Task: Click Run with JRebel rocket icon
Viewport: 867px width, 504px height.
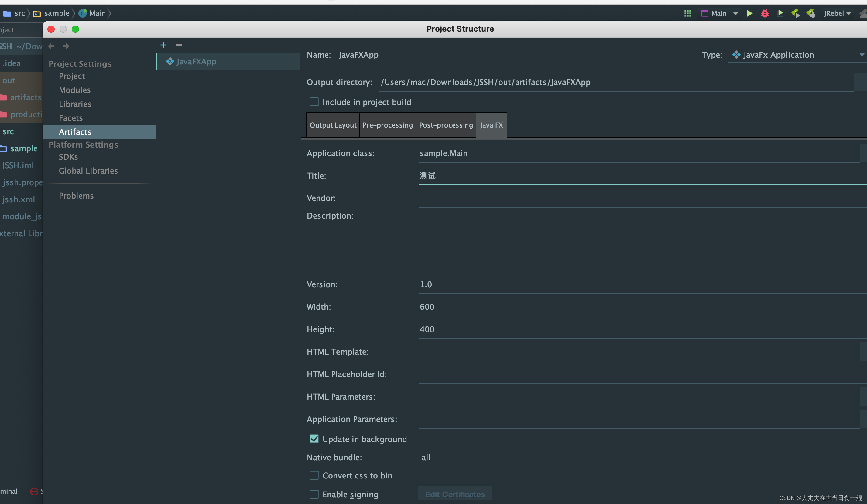Action: click(x=795, y=13)
